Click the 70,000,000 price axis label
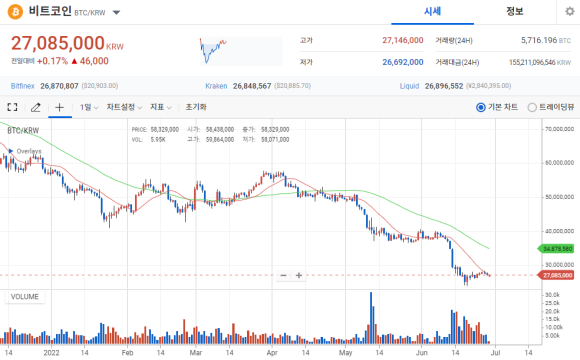Screen dimensions: 580x360 (559, 129)
